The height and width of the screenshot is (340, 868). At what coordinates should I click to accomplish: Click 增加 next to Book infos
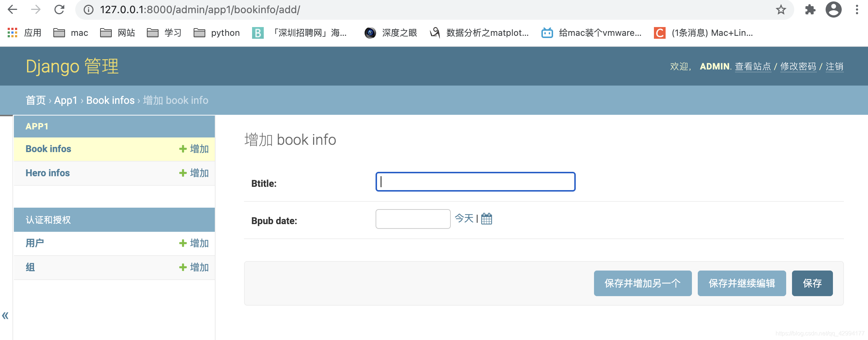tap(194, 149)
